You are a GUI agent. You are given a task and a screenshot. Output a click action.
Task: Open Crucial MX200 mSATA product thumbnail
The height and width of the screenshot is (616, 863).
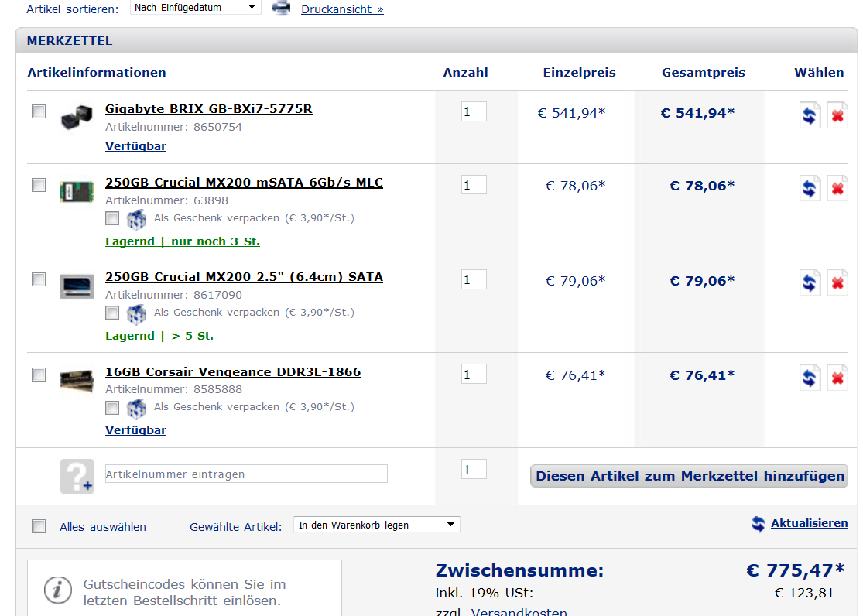pyautogui.click(x=77, y=192)
